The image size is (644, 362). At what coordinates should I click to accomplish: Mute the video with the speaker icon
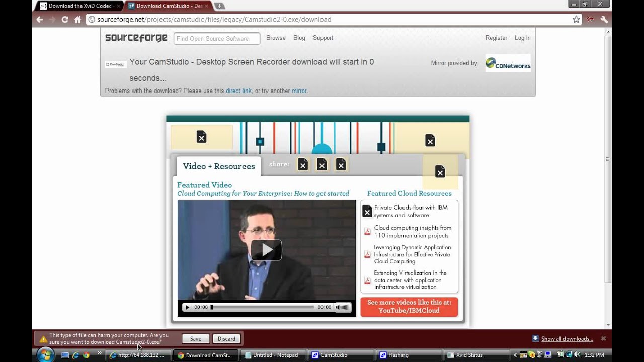point(338,307)
